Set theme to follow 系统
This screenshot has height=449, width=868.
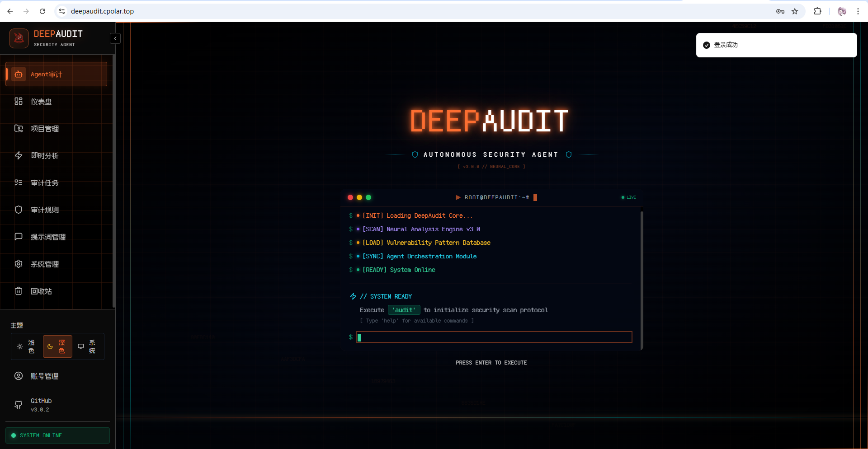click(87, 346)
